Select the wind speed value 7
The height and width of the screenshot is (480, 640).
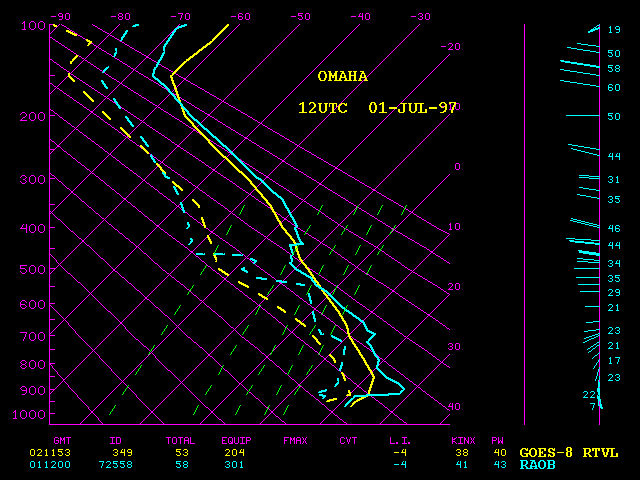(x=593, y=407)
